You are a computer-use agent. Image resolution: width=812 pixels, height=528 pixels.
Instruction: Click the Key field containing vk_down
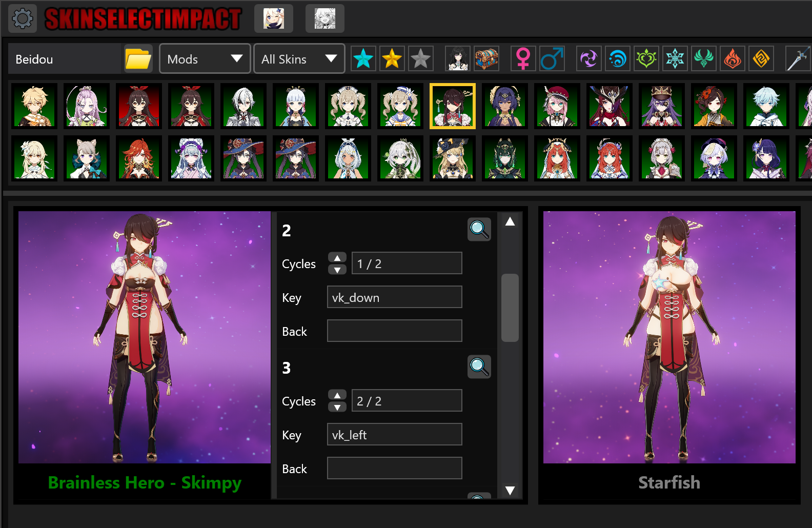click(395, 297)
